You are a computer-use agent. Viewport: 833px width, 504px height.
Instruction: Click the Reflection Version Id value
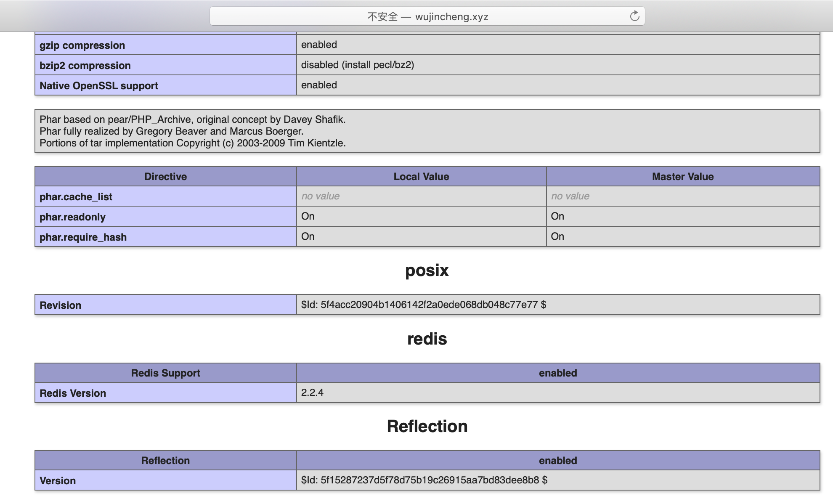tap(424, 480)
